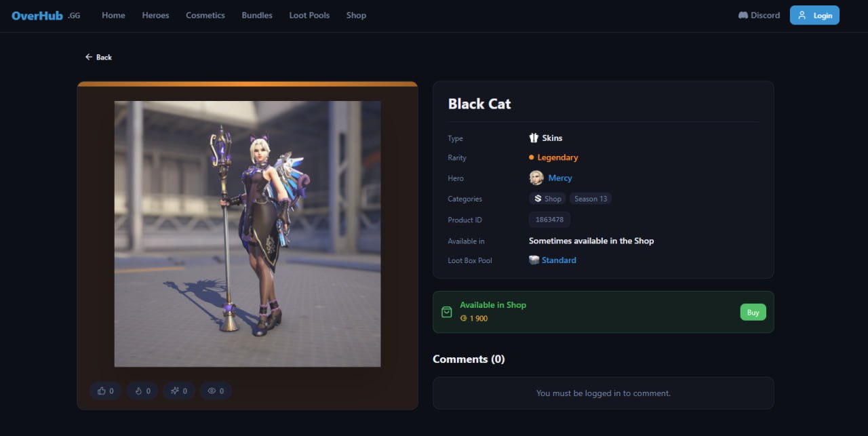The height and width of the screenshot is (436, 868).
Task: Go back using the Back arrow
Action: [x=98, y=57]
